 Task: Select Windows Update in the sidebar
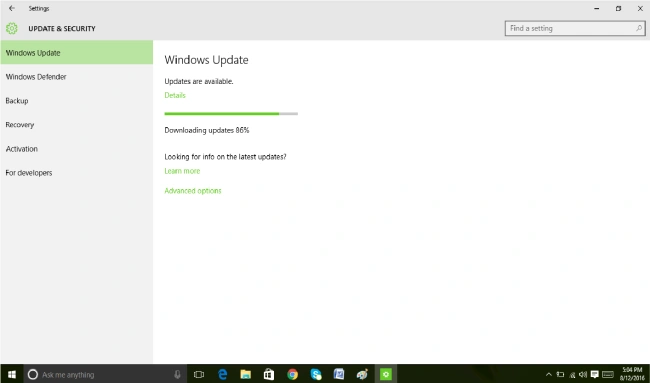[x=77, y=53]
